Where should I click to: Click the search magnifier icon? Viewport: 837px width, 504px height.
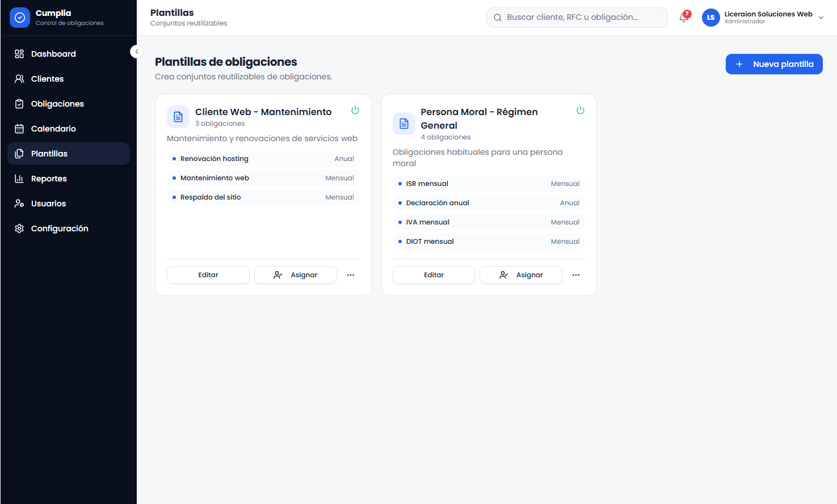498,18
